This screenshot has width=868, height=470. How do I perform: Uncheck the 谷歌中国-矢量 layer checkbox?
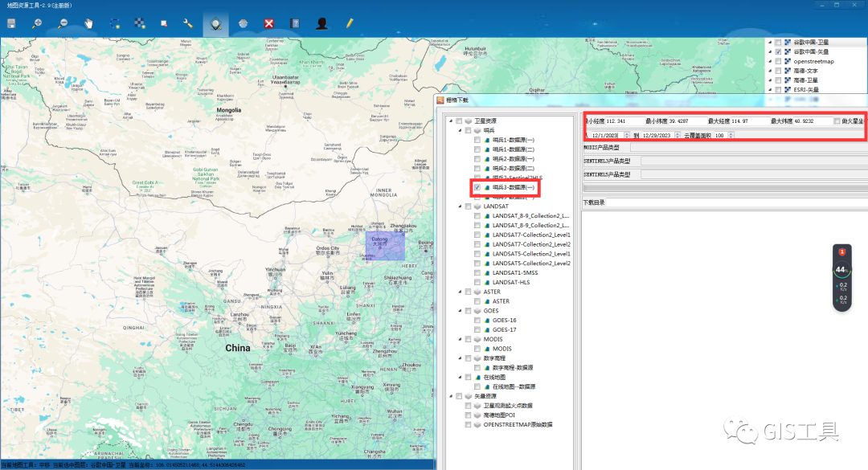(778, 51)
